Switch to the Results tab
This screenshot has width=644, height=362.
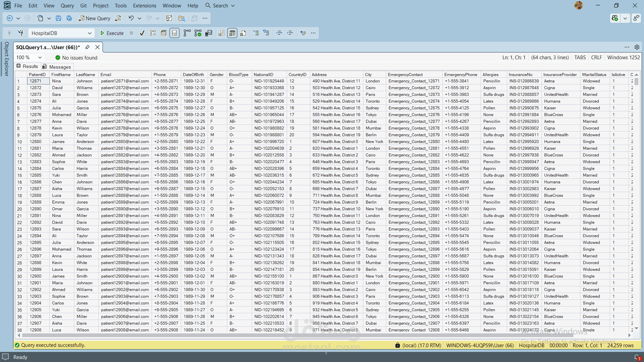tap(27, 66)
